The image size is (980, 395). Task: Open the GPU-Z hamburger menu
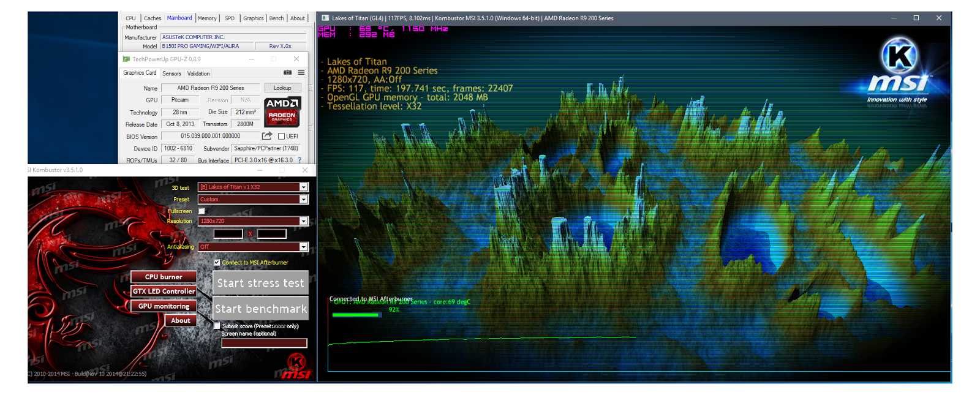pyautogui.click(x=301, y=72)
